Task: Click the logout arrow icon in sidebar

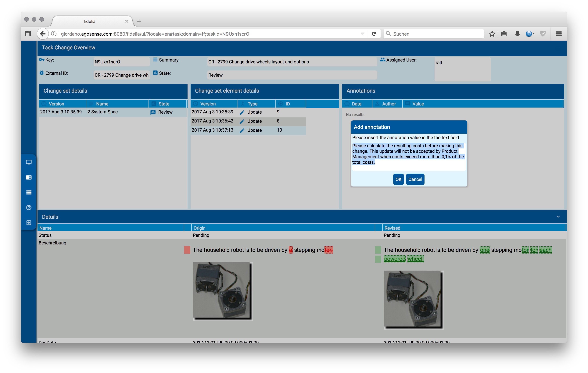Action: 29,223
